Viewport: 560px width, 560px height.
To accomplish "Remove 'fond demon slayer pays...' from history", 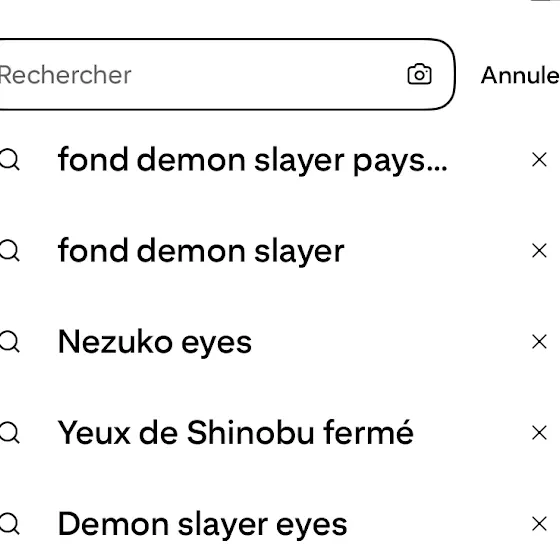I will (539, 160).
